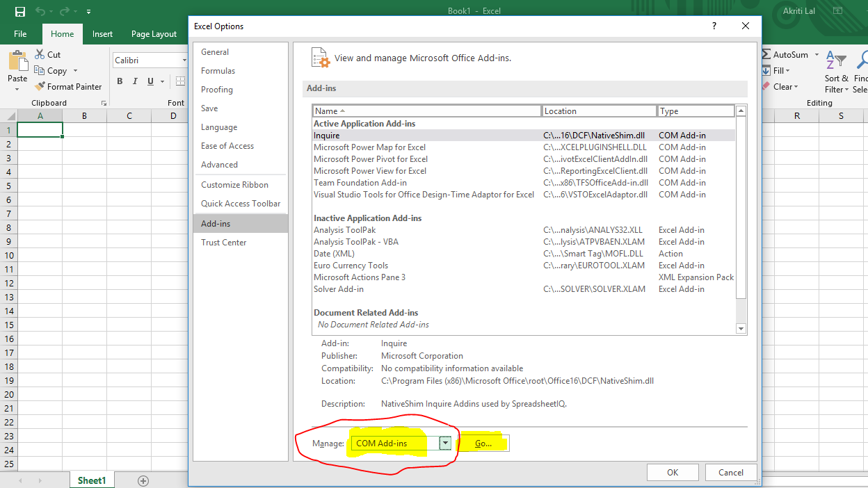
Task: Select the Inquire add-in row
Action: coord(524,136)
